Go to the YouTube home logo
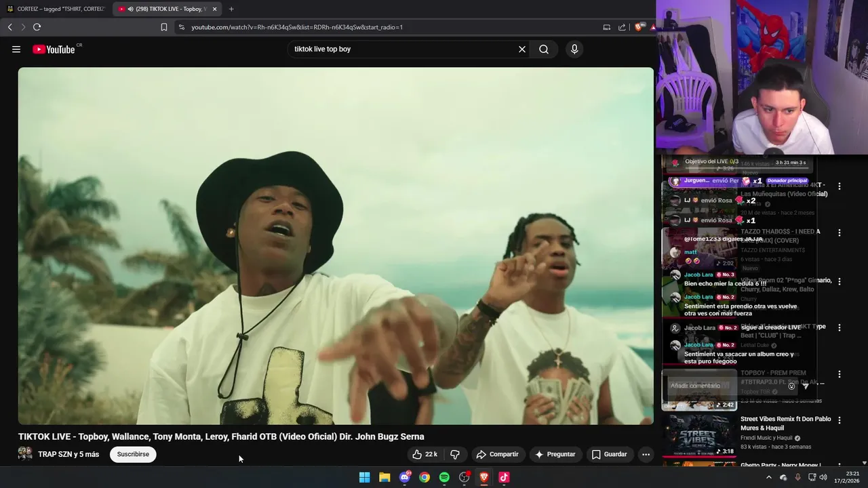Screen dimensions: 868x488 tap(54, 49)
